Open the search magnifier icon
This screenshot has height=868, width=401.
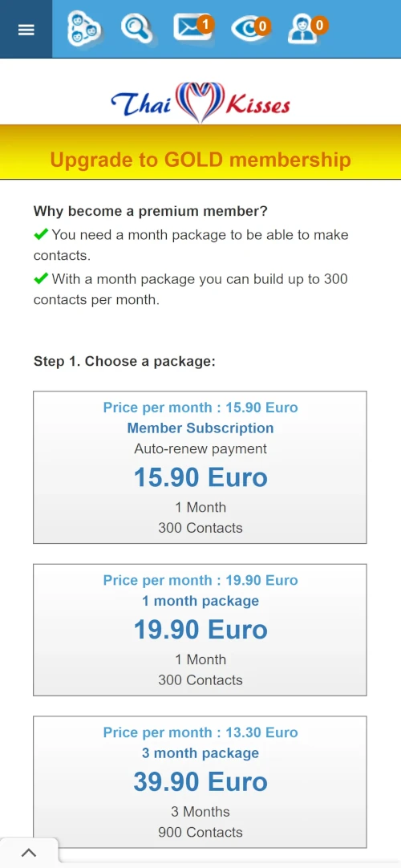click(x=136, y=28)
